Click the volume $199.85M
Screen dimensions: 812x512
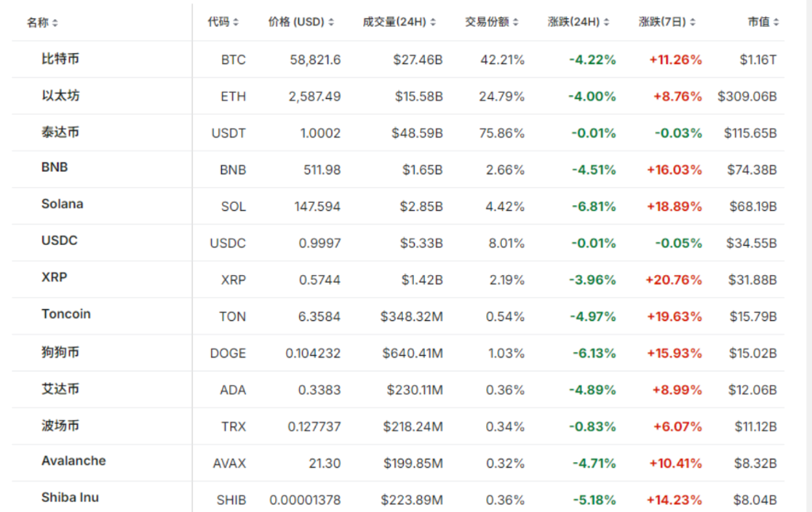pos(413,464)
